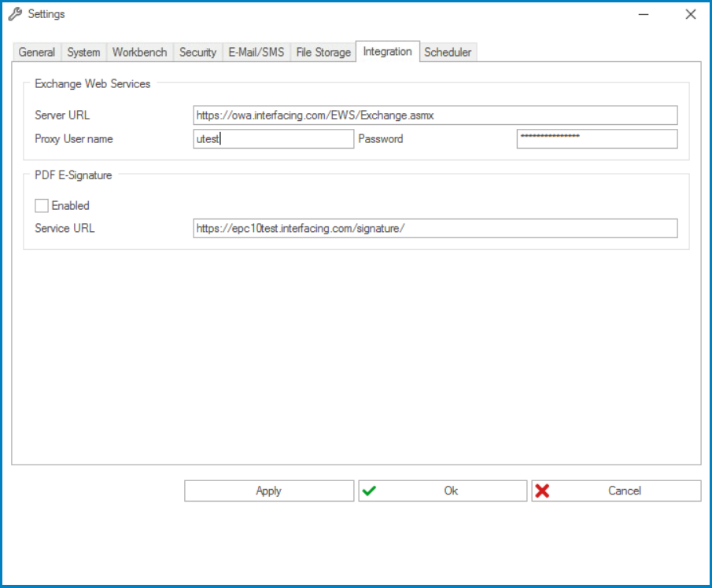Click the Settings window title text
Viewport: 712px width, 588px height.
[46, 14]
